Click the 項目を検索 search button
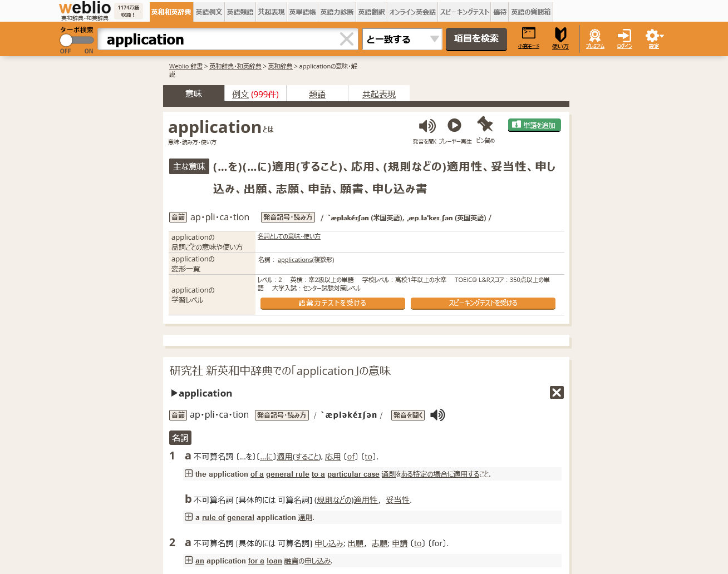The image size is (728, 574). [x=476, y=39]
